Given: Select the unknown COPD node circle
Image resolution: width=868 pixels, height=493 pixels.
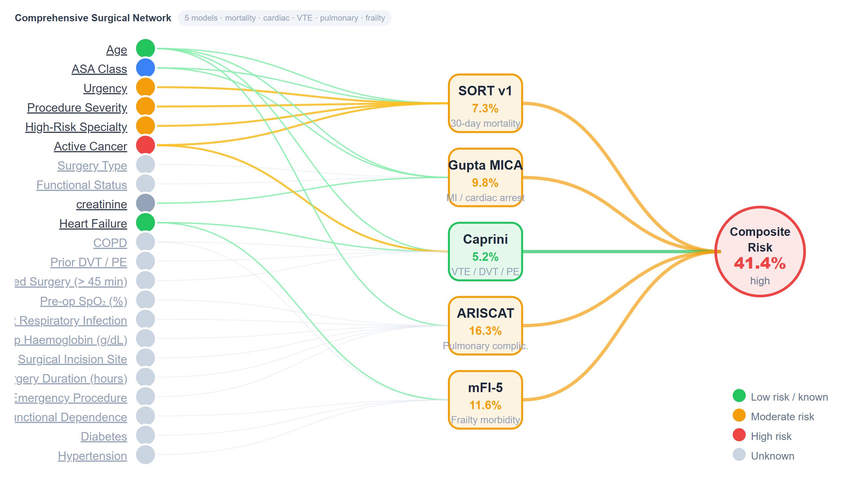Looking at the screenshot, I should point(145,241).
